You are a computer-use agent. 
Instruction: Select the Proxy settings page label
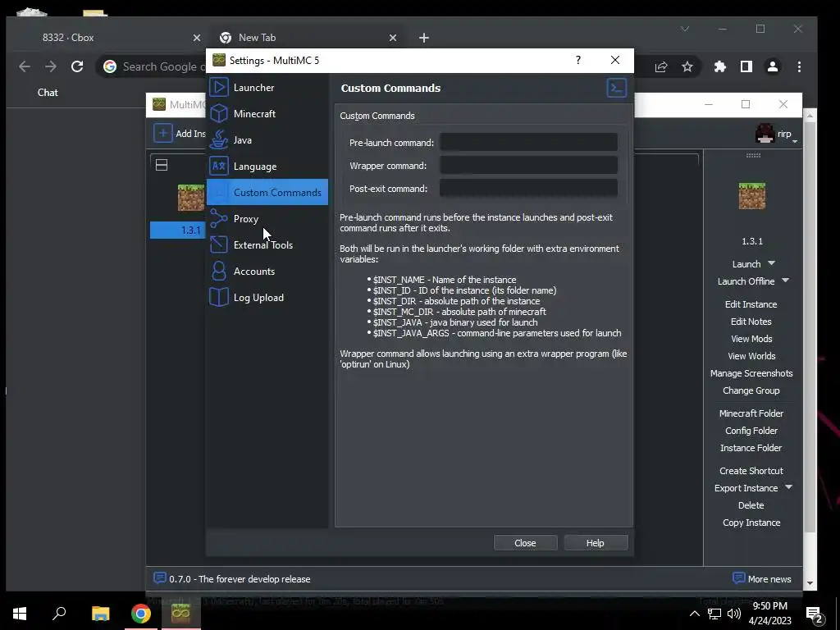(246, 218)
